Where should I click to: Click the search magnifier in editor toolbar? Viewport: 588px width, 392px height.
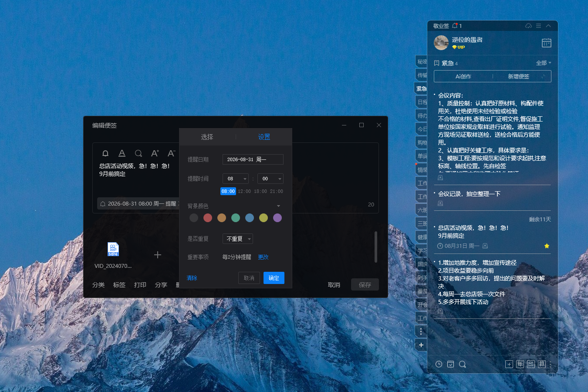coord(139,153)
